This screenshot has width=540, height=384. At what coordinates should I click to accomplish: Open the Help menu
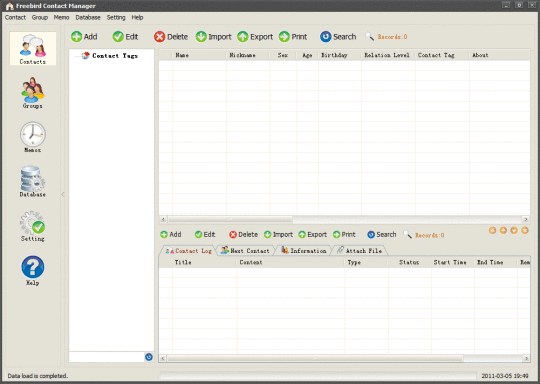click(x=137, y=17)
